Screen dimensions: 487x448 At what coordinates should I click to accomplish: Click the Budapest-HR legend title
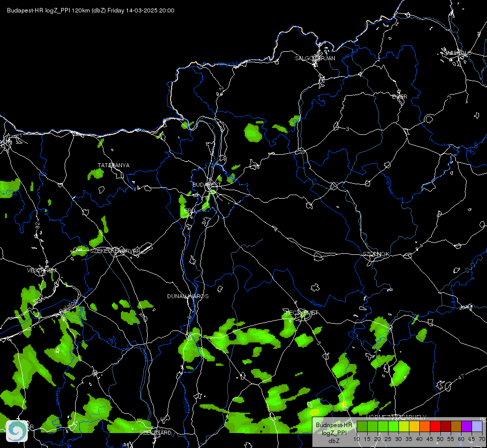pyautogui.click(x=334, y=425)
